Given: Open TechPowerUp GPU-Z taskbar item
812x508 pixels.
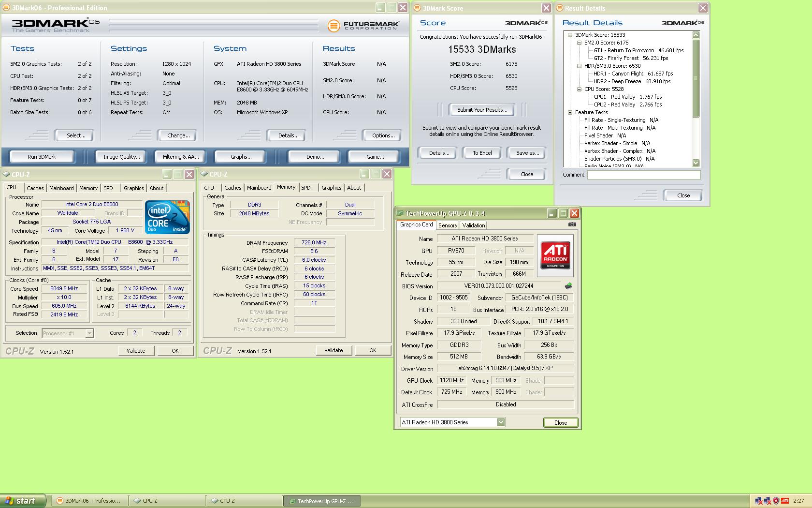Looking at the screenshot, I should point(322,501).
